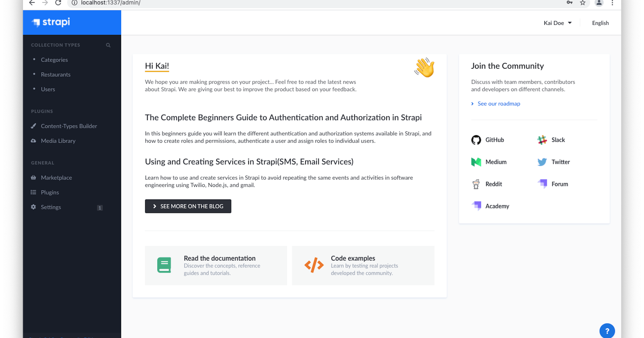
Task: Open Settings in the sidebar
Action: tap(51, 207)
